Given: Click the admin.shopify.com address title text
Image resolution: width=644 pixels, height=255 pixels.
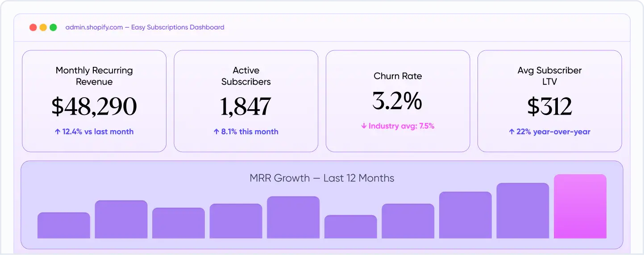Looking at the screenshot, I should point(145,27).
